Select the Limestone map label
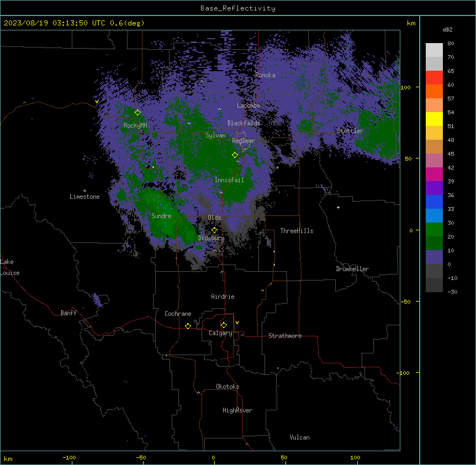This screenshot has height=465, width=476. (84, 197)
